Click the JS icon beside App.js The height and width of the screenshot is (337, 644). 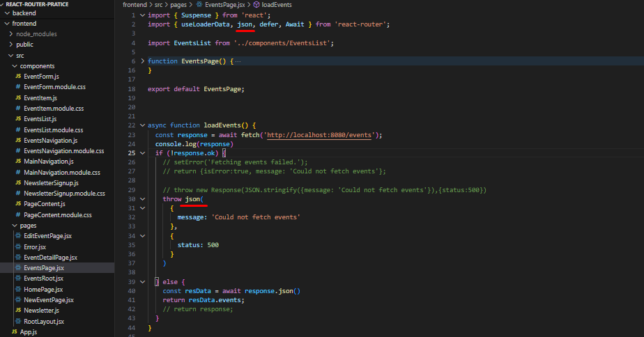coord(14,332)
